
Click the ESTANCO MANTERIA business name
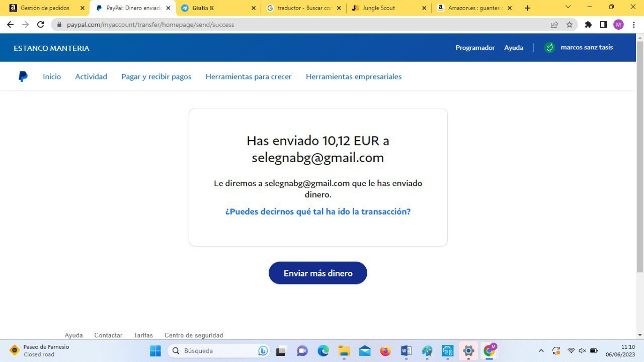pyautogui.click(x=51, y=48)
